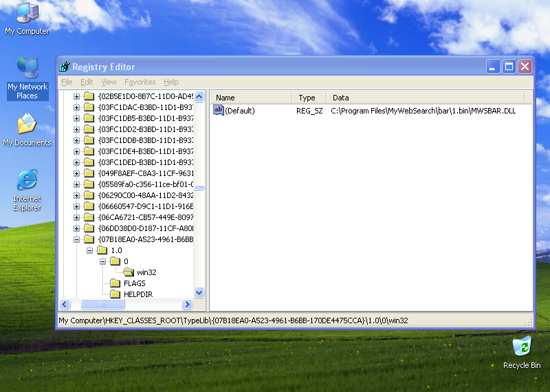This screenshot has height=392, width=550.
Task: Open the Favorites menu
Action: click(x=140, y=82)
